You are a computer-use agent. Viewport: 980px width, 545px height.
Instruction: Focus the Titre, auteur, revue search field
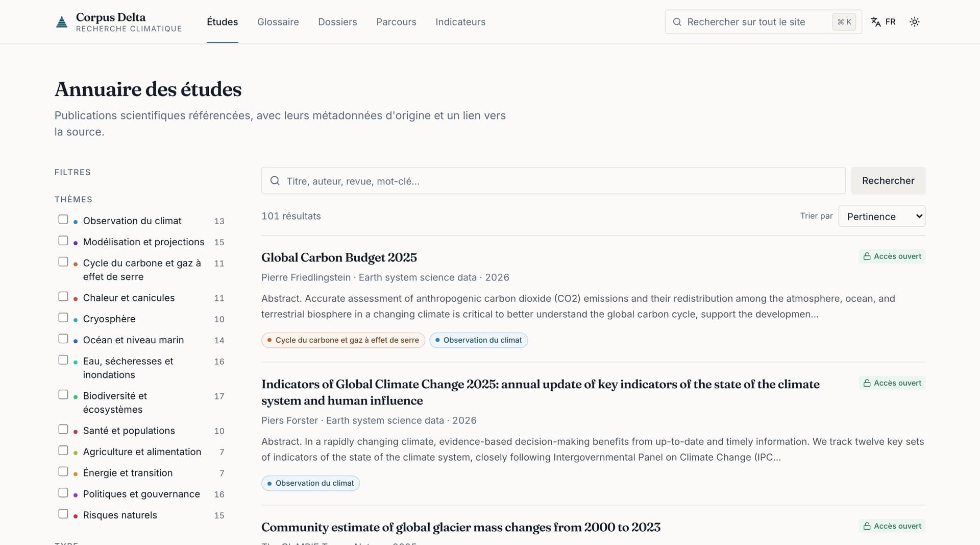click(x=553, y=181)
